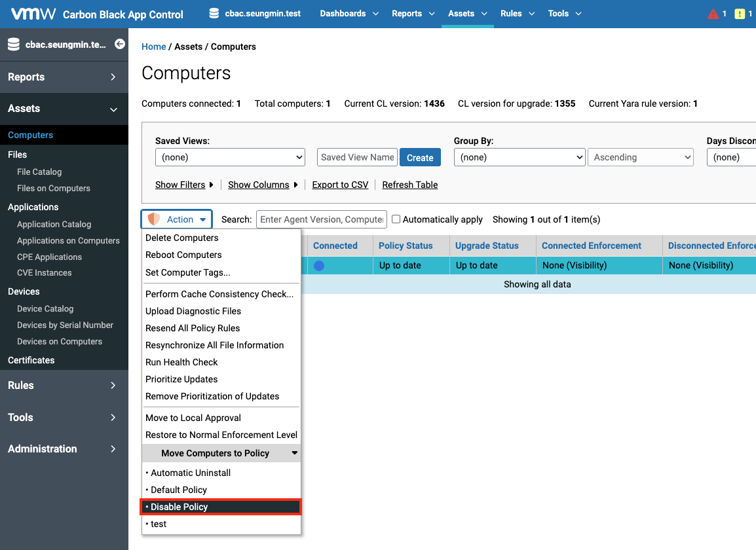This screenshot has width=756, height=550.
Task: Open Certificates in the sidebar
Action: click(31, 361)
